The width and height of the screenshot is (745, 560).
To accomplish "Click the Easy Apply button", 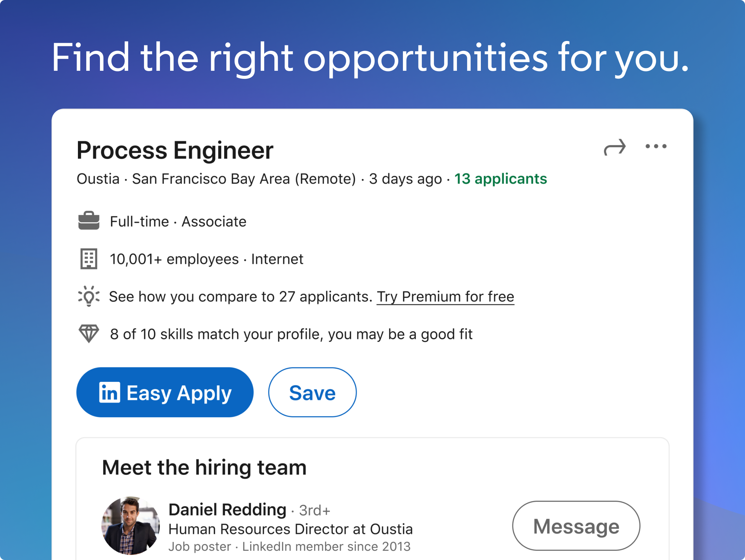I will (x=165, y=392).
